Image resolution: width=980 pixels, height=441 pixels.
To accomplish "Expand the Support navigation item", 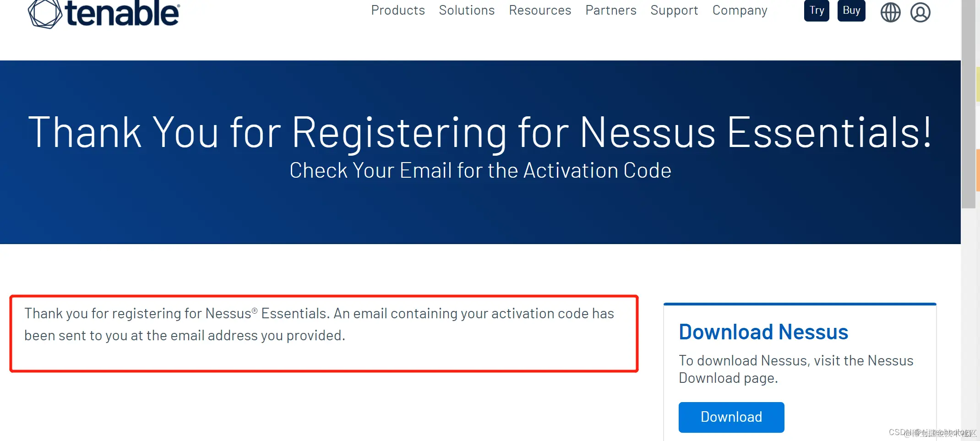I will pyautogui.click(x=674, y=10).
